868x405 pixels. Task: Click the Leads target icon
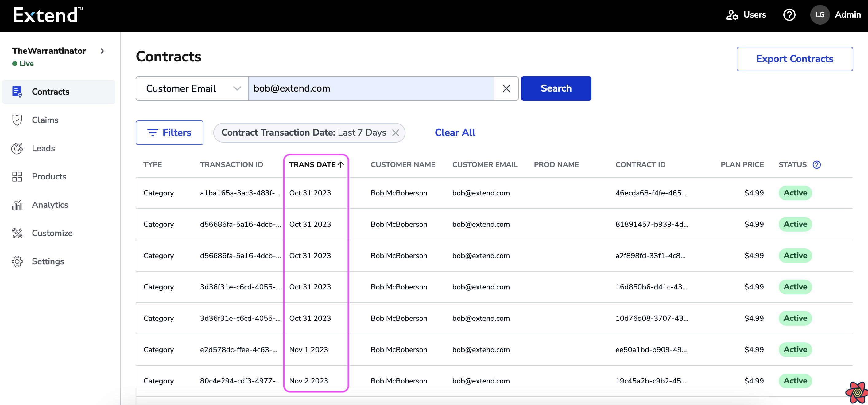click(x=17, y=148)
